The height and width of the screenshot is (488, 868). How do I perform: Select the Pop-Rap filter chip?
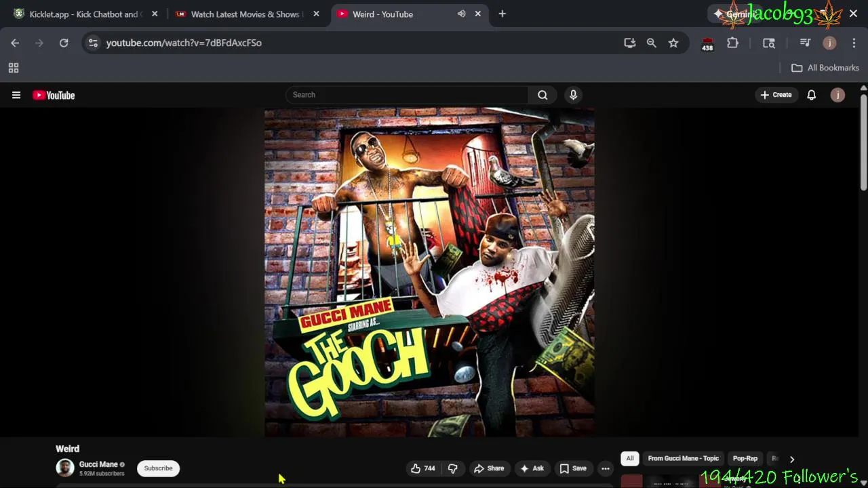point(745,459)
